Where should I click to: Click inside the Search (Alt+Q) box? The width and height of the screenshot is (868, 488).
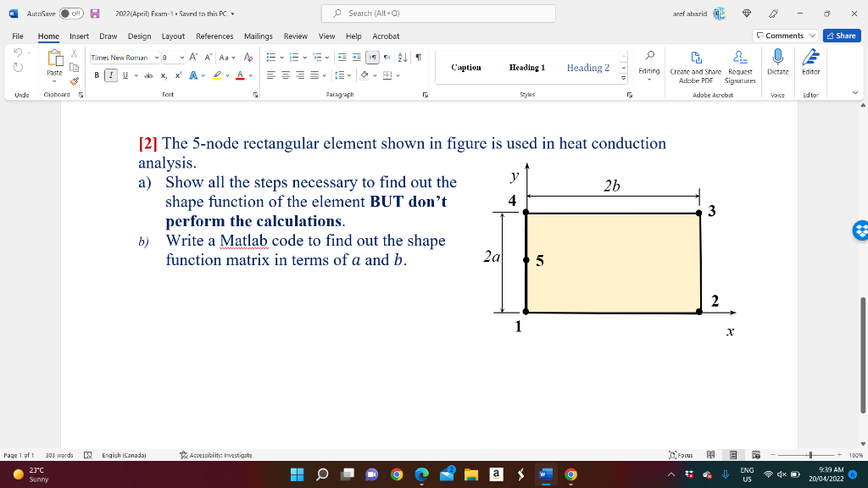tap(437, 14)
